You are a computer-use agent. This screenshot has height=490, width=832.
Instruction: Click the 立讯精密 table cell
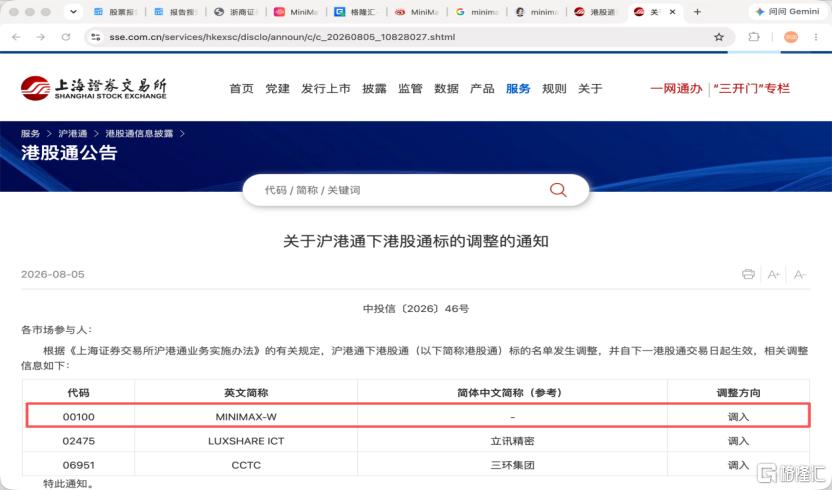coord(512,441)
